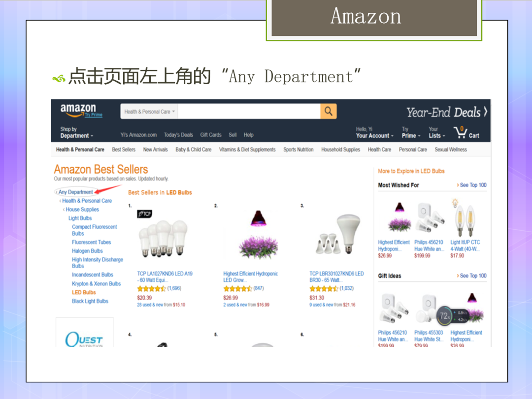The height and width of the screenshot is (399, 532).
Task: Open the Light ItUP CTC candle bulbs thumbnail
Action: click(x=465, y=218)
